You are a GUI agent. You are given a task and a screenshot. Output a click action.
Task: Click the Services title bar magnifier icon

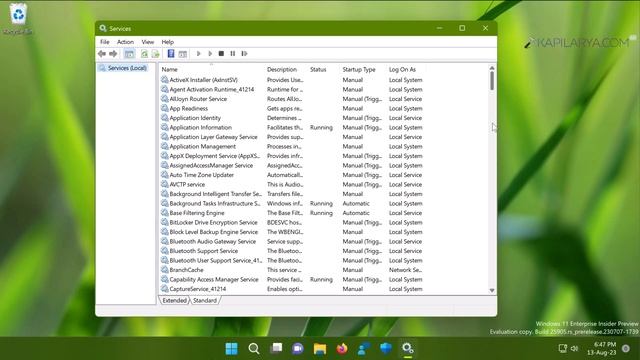point(103,28)
